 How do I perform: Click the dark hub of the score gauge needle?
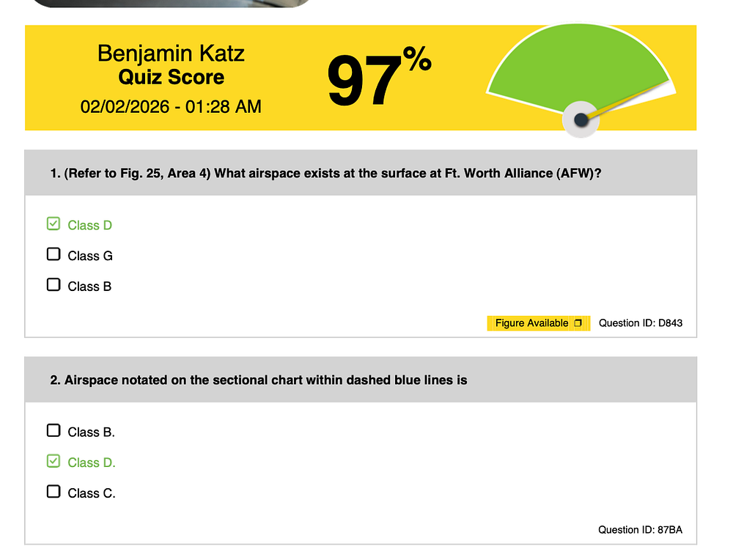pos(581,119)
